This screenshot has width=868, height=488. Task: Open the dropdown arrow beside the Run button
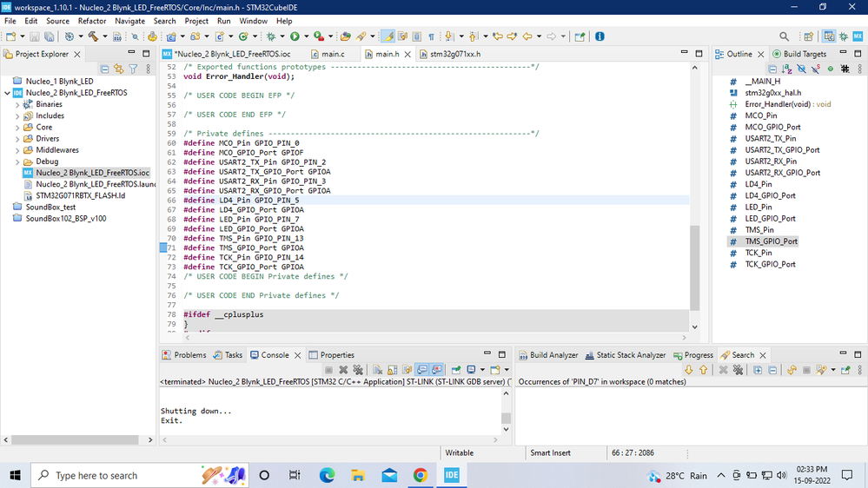(306, 36)
